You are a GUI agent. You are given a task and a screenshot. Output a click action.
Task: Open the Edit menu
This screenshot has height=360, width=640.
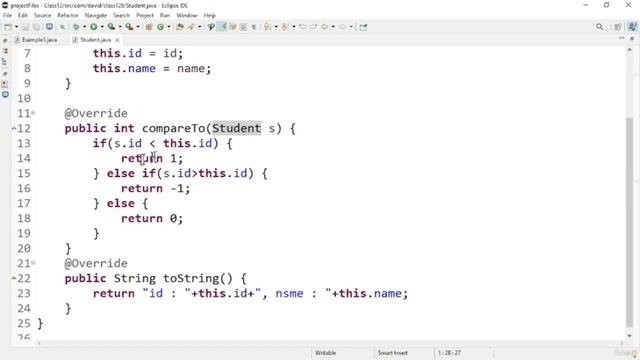point(23,16)
